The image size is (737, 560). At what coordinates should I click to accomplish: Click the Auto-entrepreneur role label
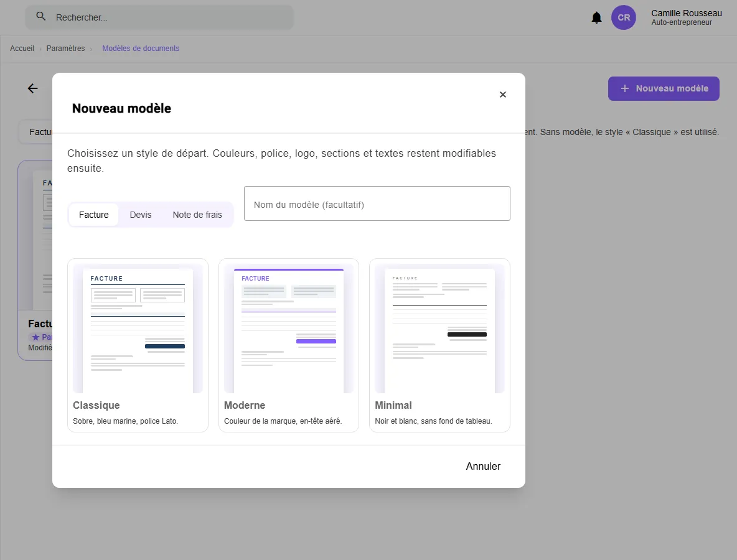pyautogui.click(x=682, y=22)
